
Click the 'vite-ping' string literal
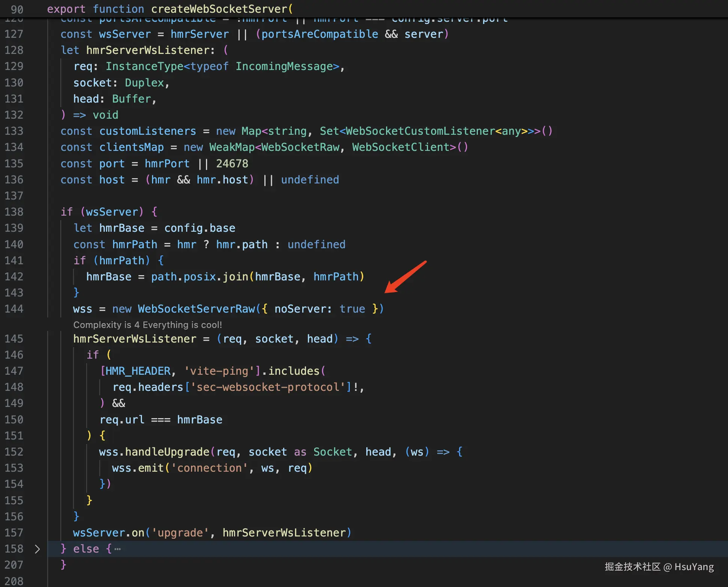point(219,371)
